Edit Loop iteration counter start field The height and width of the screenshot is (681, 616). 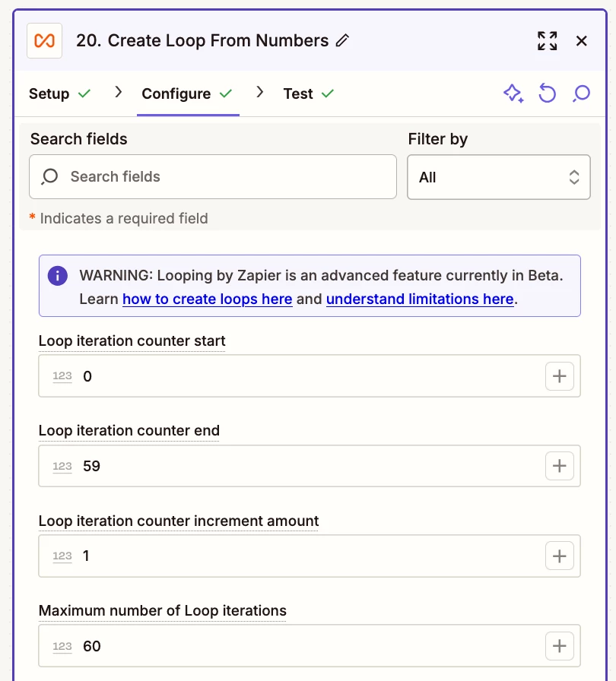[x=310, y=376]
